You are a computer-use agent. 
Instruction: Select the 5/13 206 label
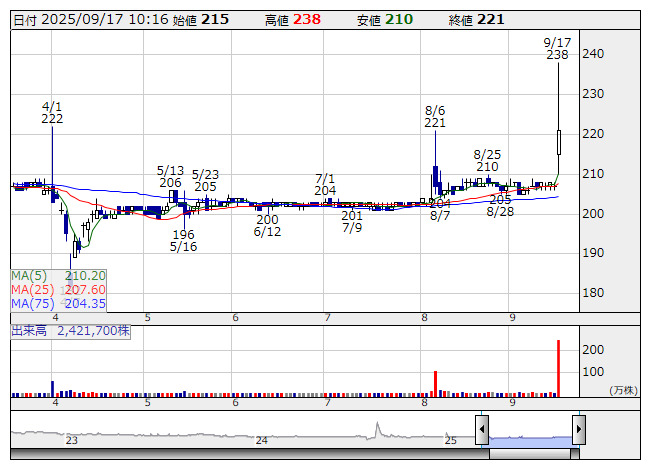170,177
